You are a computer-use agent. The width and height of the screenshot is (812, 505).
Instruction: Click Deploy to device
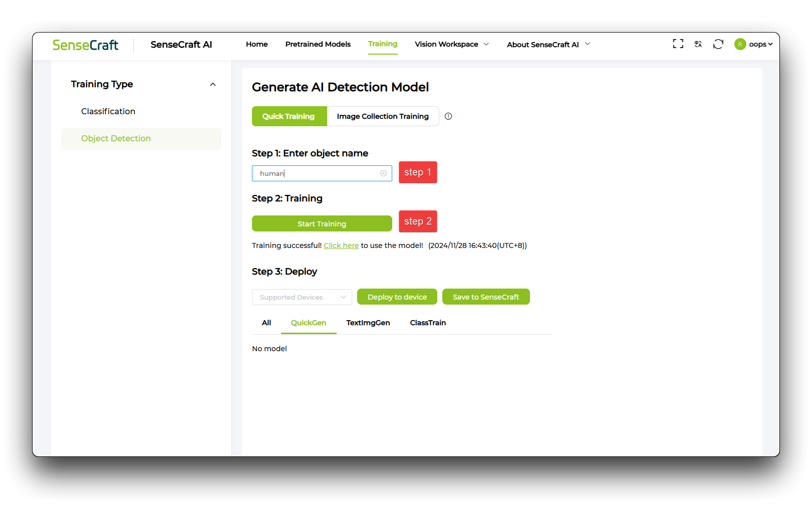click(x=397, y=297)
